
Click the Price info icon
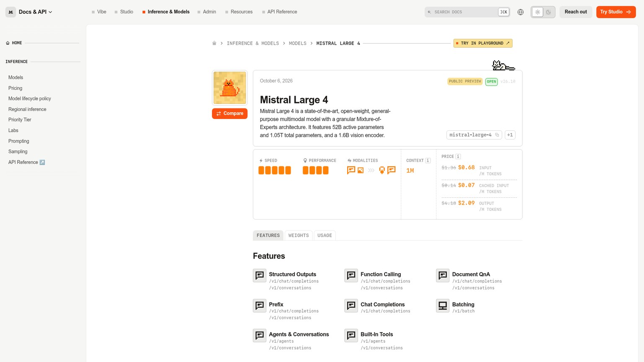click(458, 156)
